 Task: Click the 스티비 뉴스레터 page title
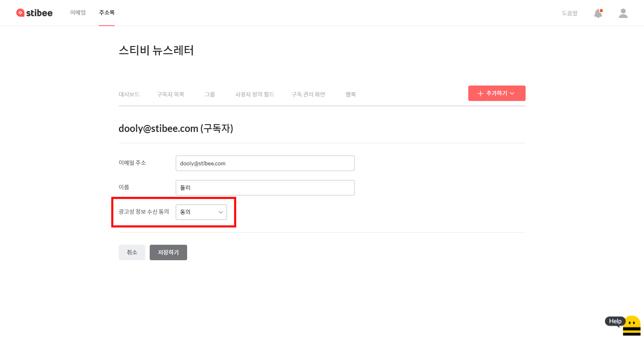coord(156,50)
